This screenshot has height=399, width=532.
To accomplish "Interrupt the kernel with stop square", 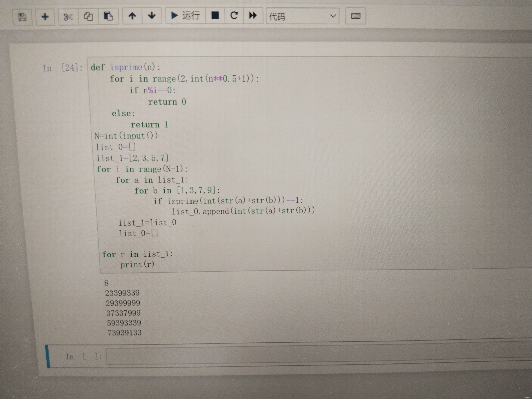I will 215,16.
